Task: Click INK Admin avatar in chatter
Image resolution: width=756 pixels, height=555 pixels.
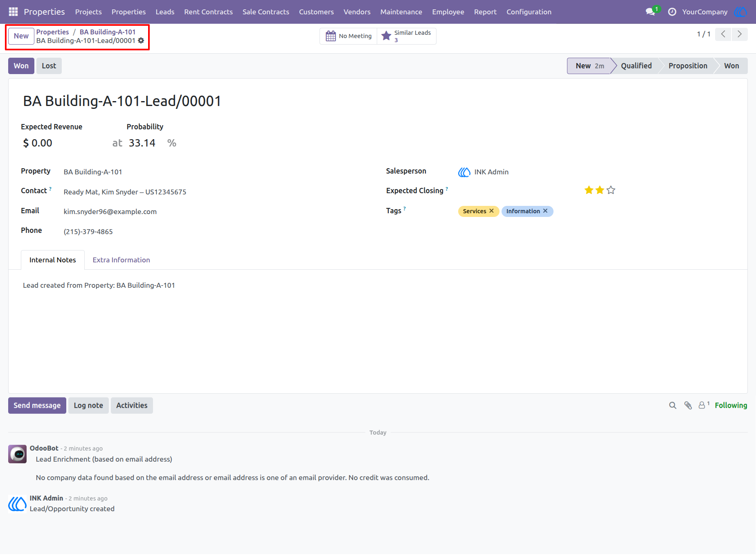Action: pyautogui.click(x=18, y=504)
